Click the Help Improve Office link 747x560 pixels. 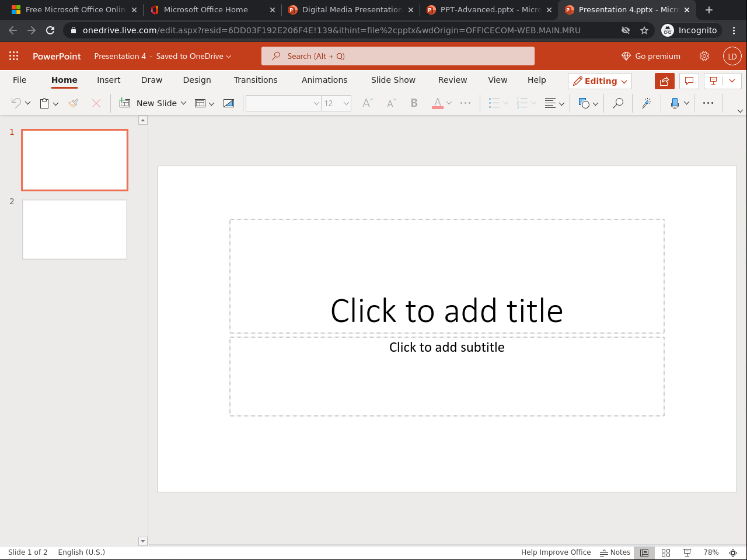(556, 552)
